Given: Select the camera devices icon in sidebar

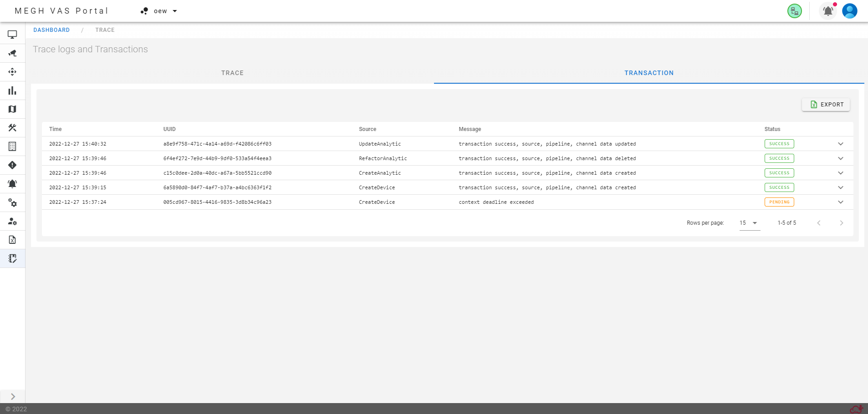Looking at the screenshot, I should tap(12, 53).
